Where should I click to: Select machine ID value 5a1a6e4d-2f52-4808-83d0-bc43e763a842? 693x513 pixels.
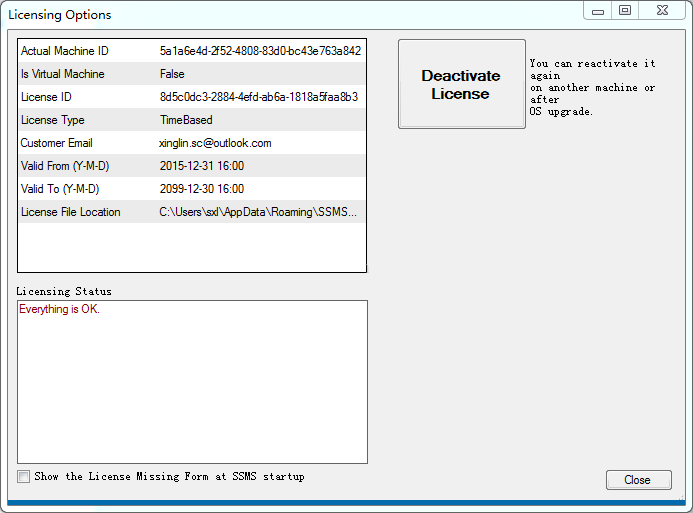(x=260, y=51)
